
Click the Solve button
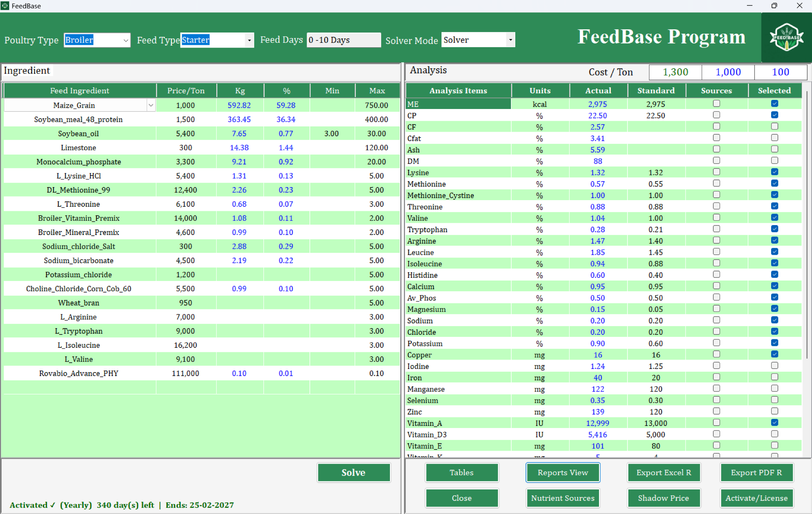coord(353,472)
